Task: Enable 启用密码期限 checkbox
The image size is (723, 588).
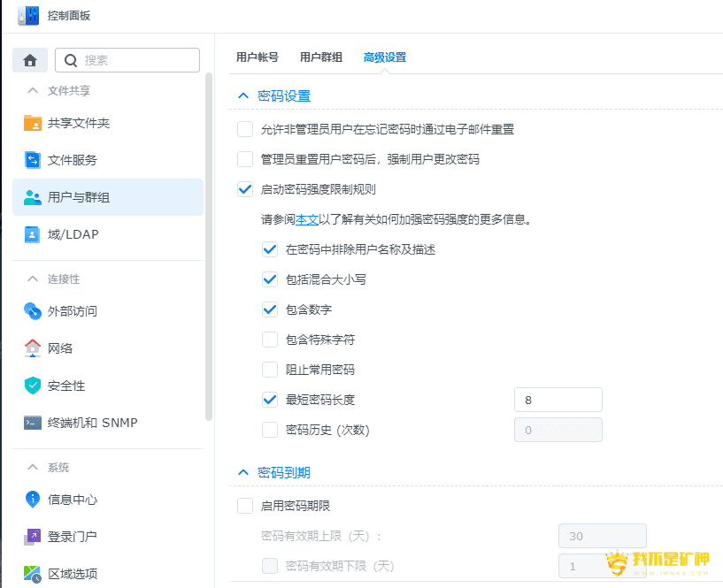Action: click(245, 506)
